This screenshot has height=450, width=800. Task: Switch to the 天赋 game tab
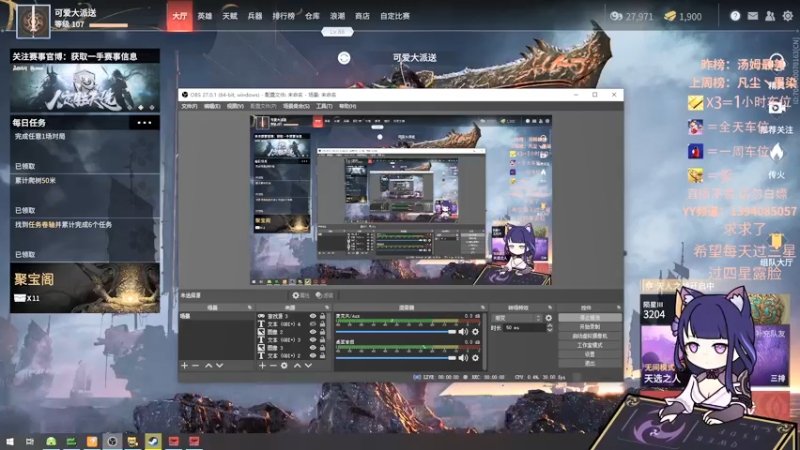click(230, 16)
